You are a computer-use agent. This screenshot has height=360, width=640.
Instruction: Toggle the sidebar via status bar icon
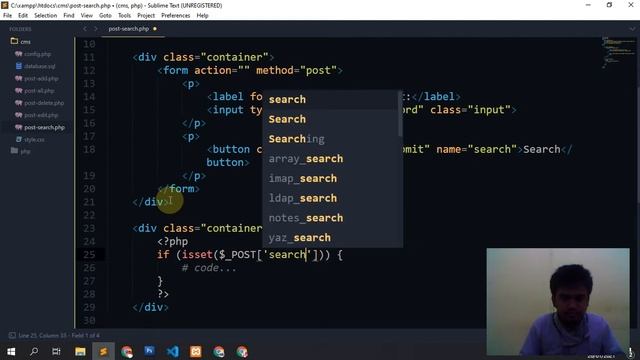pyautogui.click(x=12, y=336)
